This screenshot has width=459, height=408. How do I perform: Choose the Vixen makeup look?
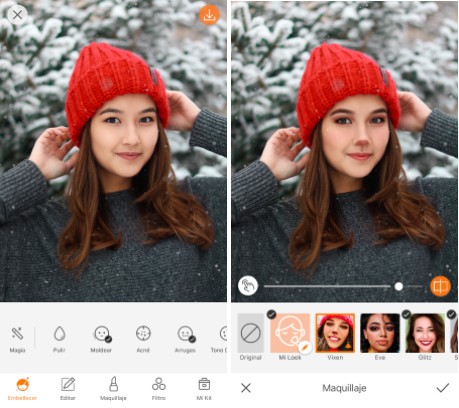click(335, 337)
